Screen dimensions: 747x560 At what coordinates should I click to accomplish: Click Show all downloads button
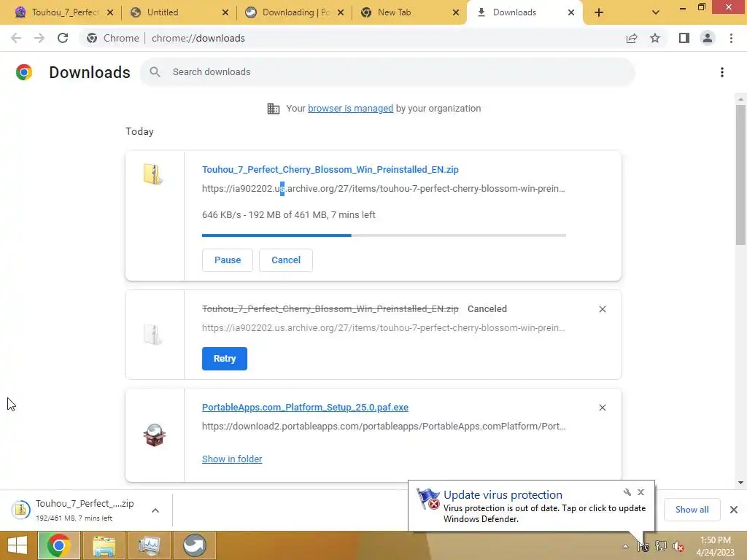point(692,510)
